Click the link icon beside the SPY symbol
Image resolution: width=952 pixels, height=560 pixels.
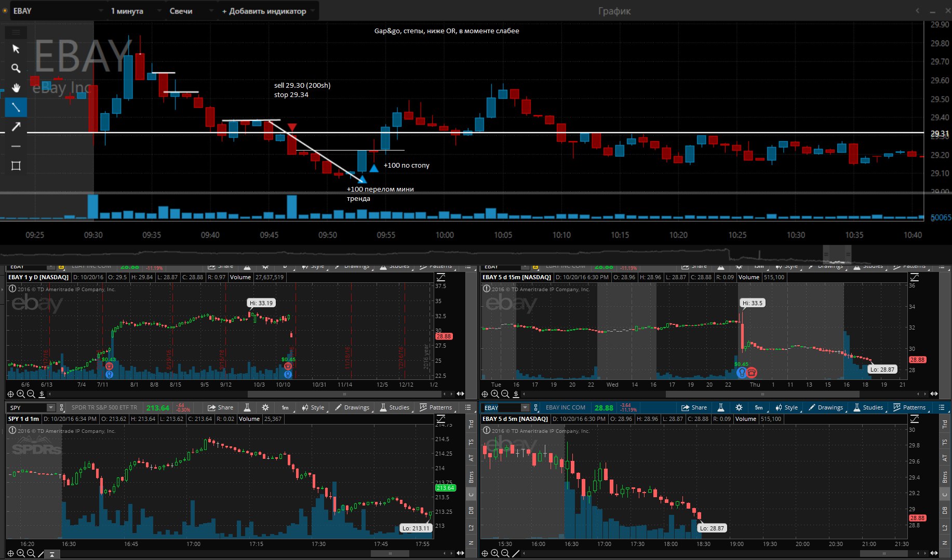coord(62,408)
